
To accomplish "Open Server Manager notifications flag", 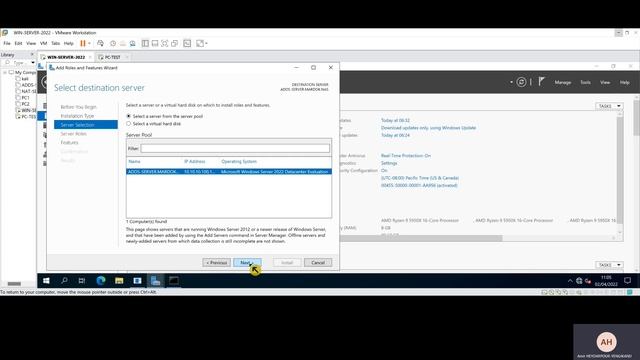I will (541, 82).
